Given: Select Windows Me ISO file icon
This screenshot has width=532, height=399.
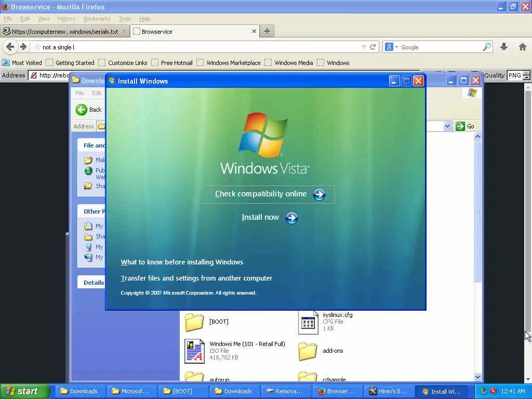Looking at the screenshot, I should pyautogui.click(x=194, y=351).
